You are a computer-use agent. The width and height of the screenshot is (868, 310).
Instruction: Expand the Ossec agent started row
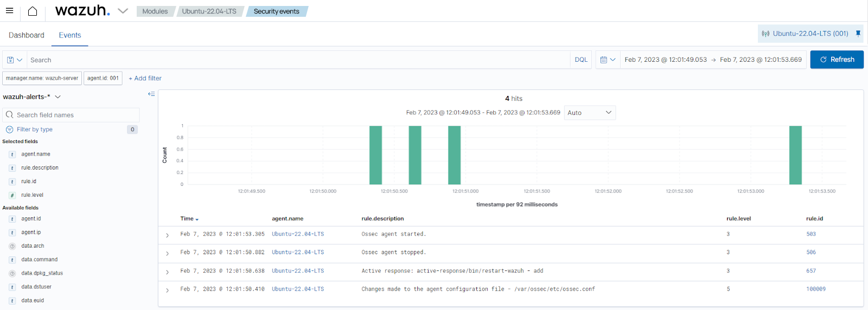167,235
